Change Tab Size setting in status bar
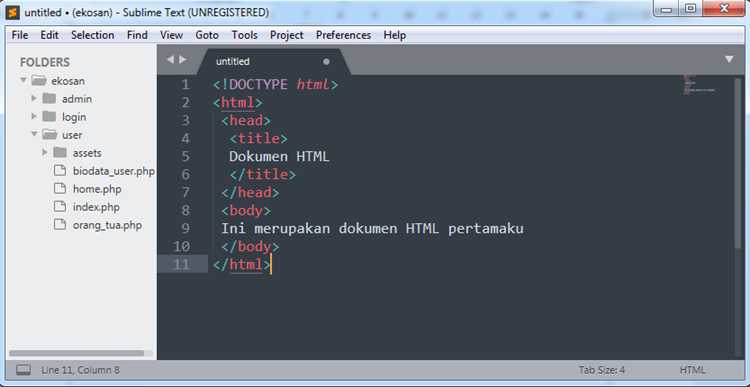 (602, 370)
